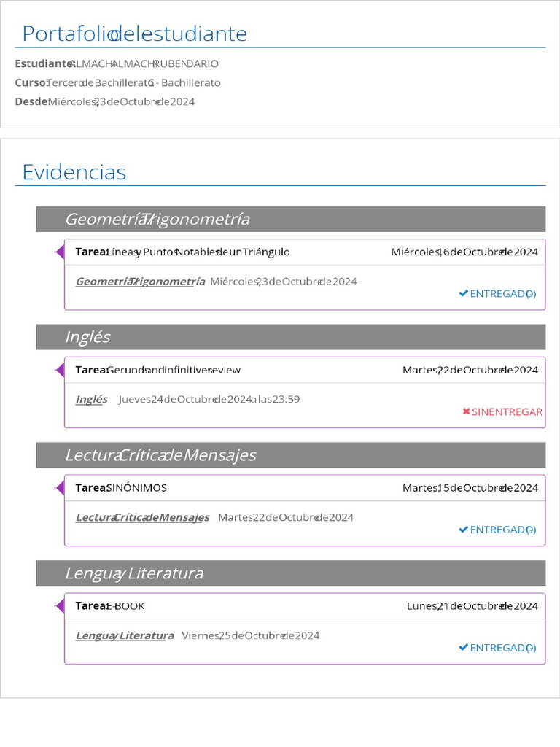Select the Geometría Trigonometría section header
The height and width of the screenshot is (747, 560).
click(291, 219)
